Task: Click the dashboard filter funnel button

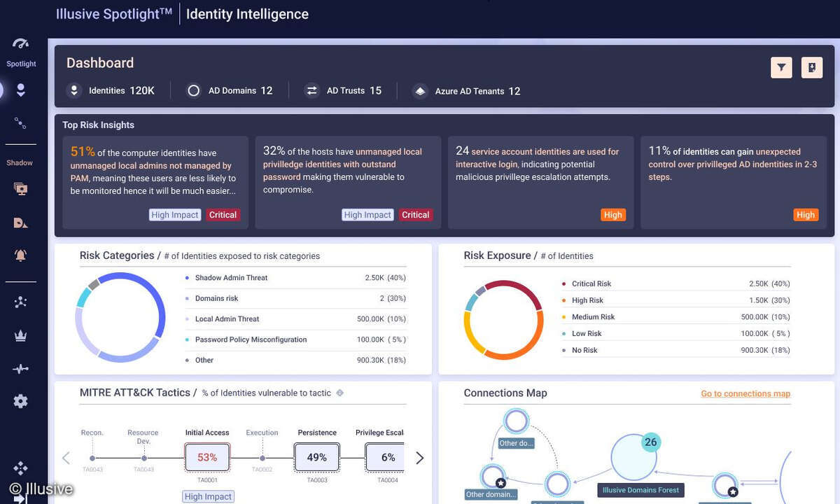Action: pyautogui.click(x=781, y=67)
